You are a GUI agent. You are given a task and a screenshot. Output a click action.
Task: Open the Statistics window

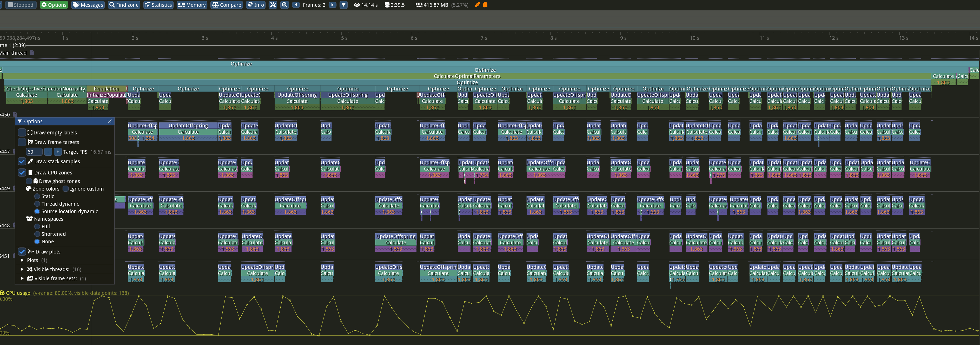pyautogui.click(x=158, y=5)
